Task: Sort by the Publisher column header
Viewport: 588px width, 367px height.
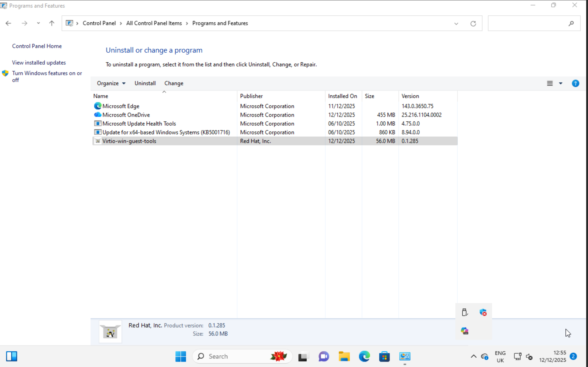Action: point(251,96)
